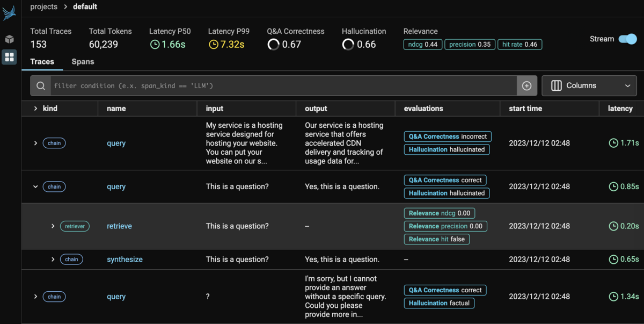Screen dimensions: 644x324
Task: Open the grid dashboard icon in sidebar
Action: click(x=9, y=57)
